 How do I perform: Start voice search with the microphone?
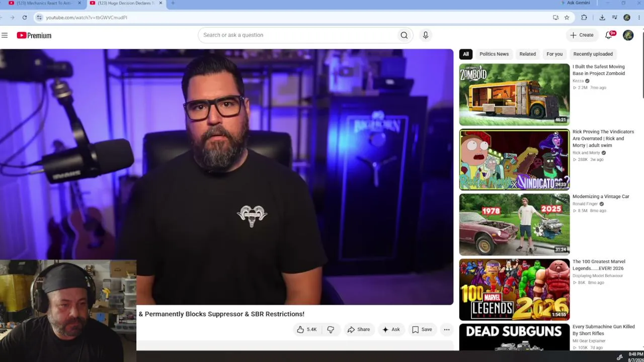(x=426, y=35)
